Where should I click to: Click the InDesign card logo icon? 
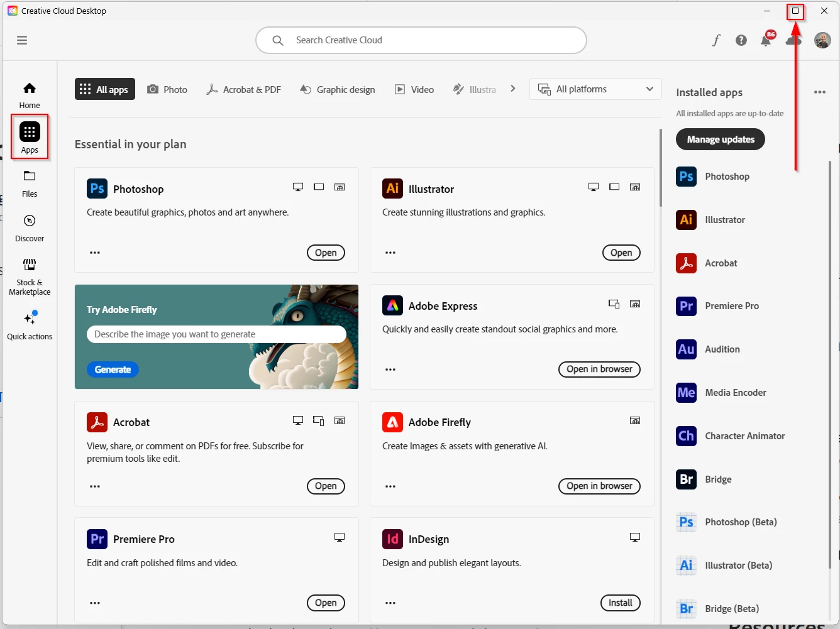(x=392, y=539)
